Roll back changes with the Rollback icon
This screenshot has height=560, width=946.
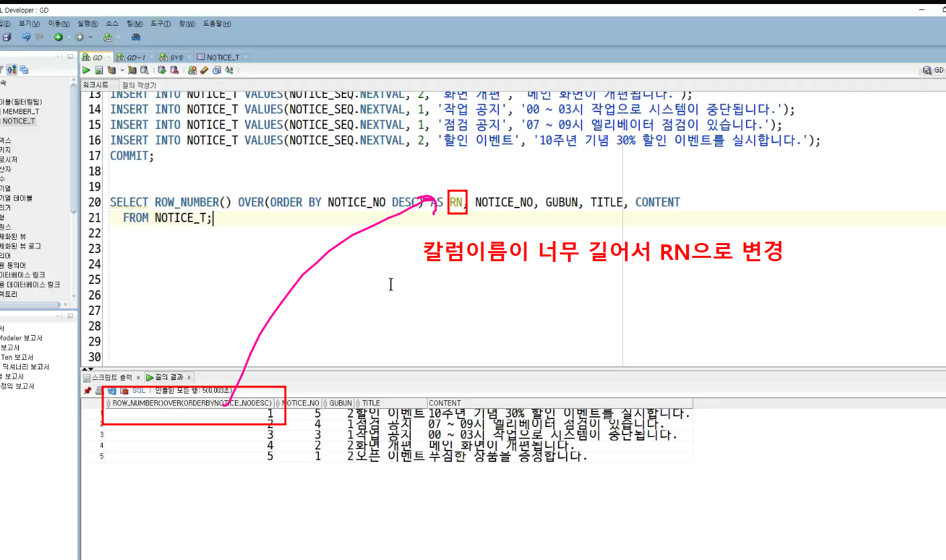point(175,70)
